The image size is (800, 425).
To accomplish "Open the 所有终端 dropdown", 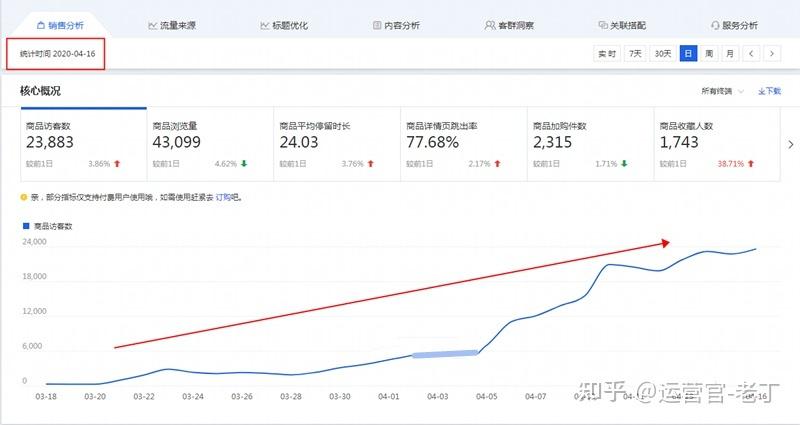I will click(722, 91).
